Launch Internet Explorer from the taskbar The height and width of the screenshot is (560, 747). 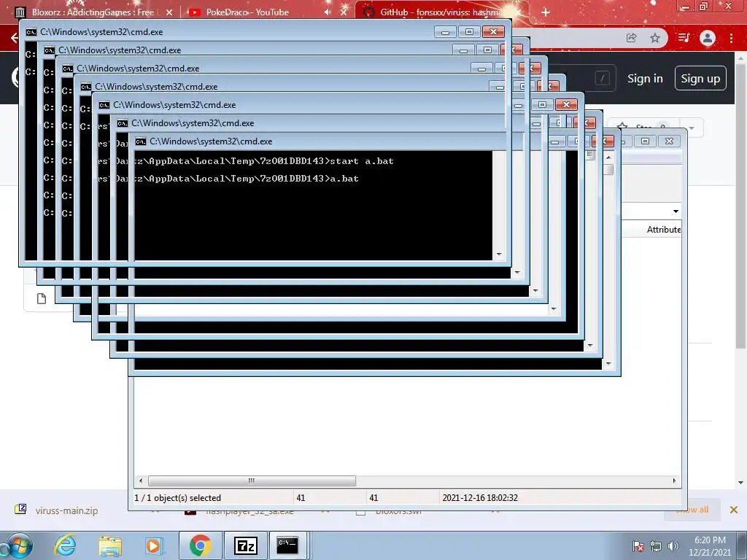point(65,545)
